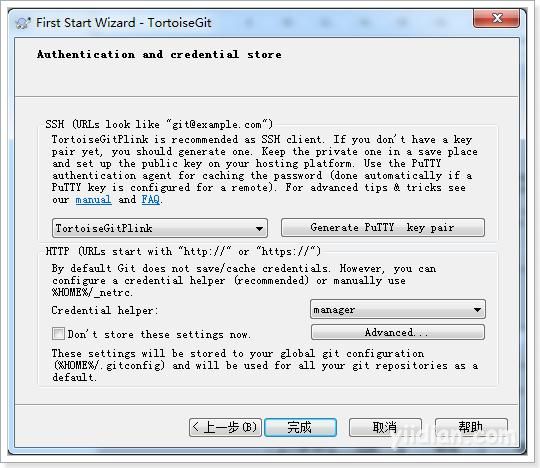This screenshot has height=468, width=540.
Task: Click Generate PuTTY key pair button
Action: pyautogui.click(x=383, y=227)
